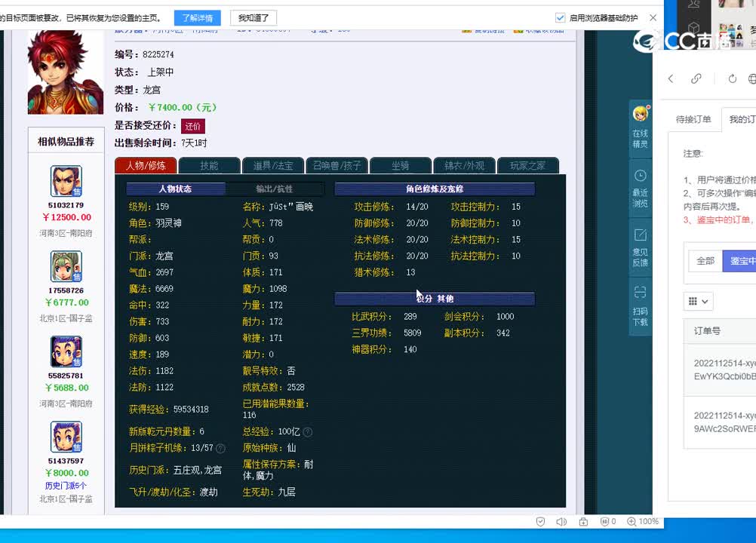Image resolution: width=756 pixels, height=543 pixels.
Task: Select the 输出/抗性 sub-tab
Action: pyautogui.click(x=275, y=189)
